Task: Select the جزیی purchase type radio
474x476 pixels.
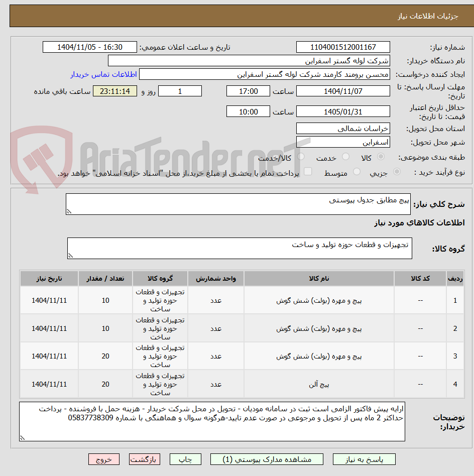Action: (x=397, y=172)
